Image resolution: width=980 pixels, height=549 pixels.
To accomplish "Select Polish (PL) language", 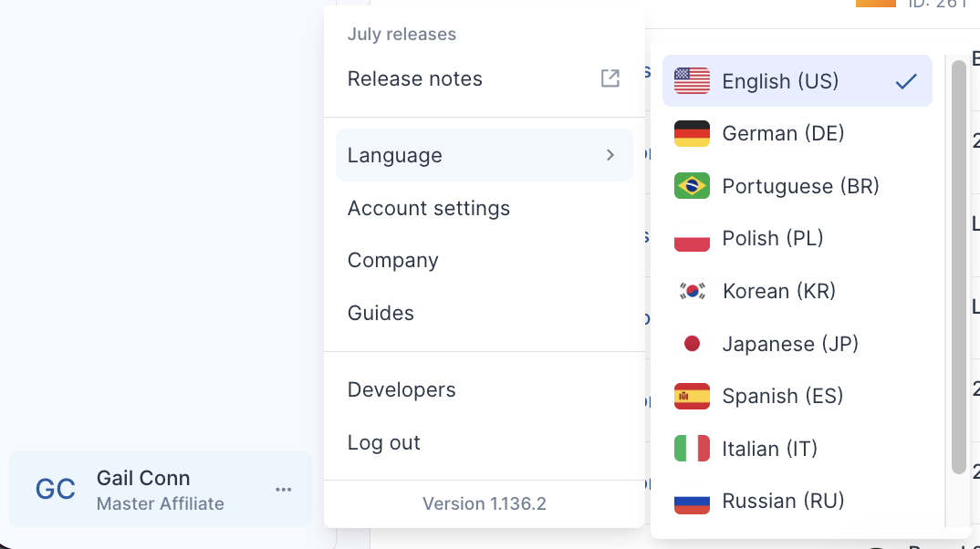I will pos(797,238).
